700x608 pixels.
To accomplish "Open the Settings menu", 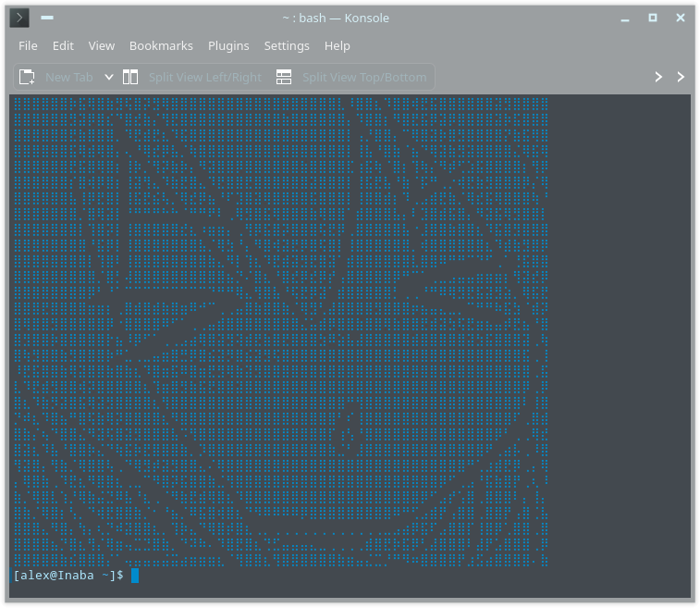I will coord(287,45).
